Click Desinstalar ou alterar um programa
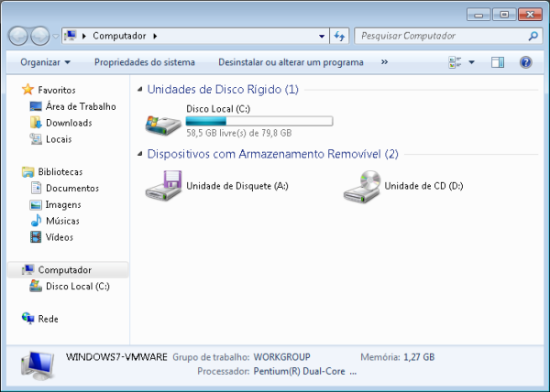550x392 pixels. (x=291, y=62)
